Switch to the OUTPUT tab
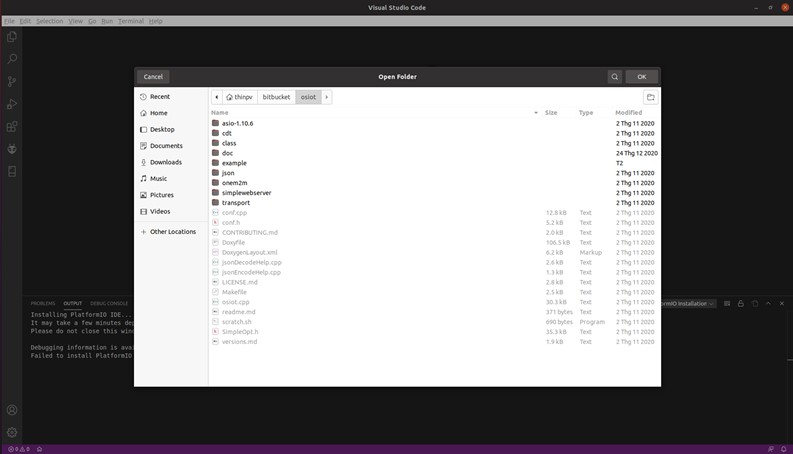793x454 pixels. [72, 303]
